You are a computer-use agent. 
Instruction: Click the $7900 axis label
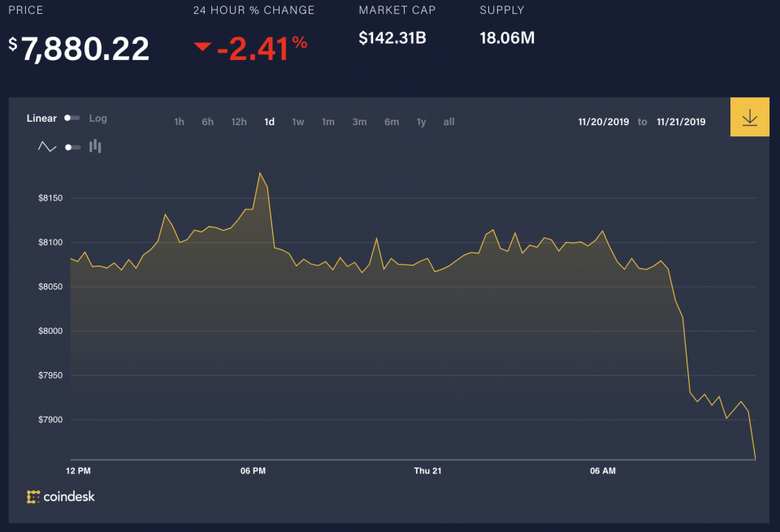point(50,419)
